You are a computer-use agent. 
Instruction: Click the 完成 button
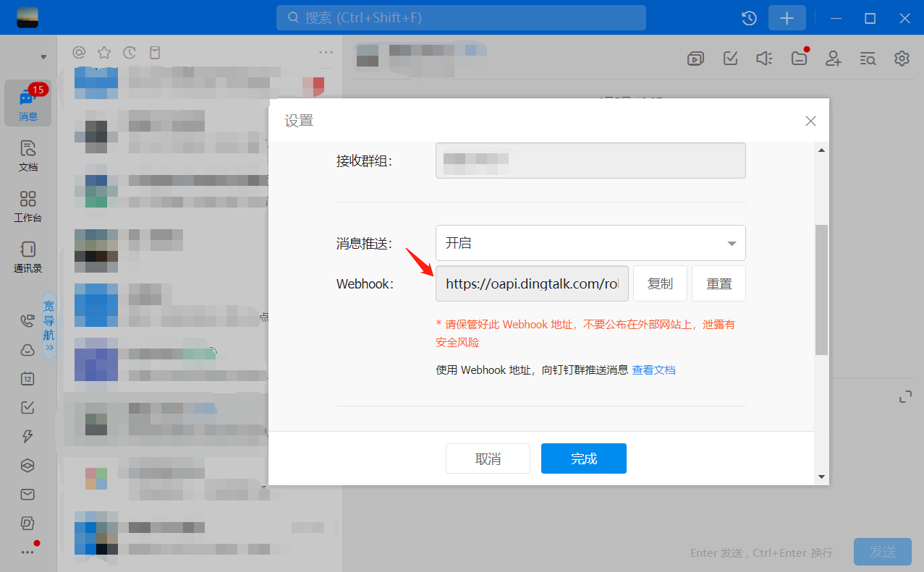(583, 458)
